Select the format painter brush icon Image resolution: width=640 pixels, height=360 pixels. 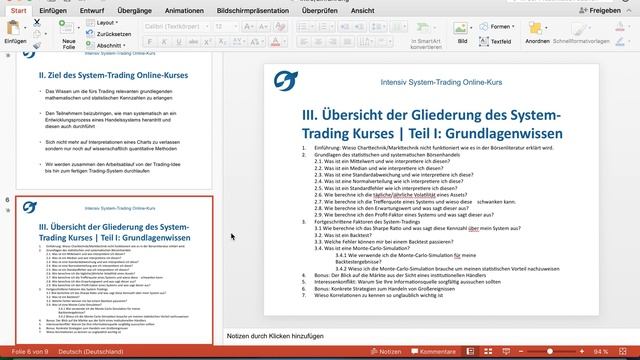click(37, 46)
